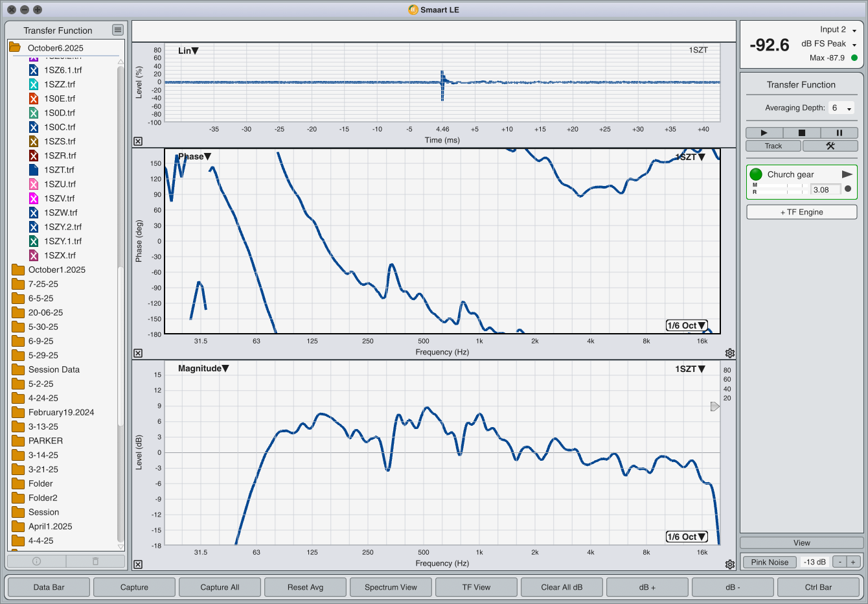Switch to TF View
Image resolution: width=868 pixels, height=604 pixels.
[476, 587]
